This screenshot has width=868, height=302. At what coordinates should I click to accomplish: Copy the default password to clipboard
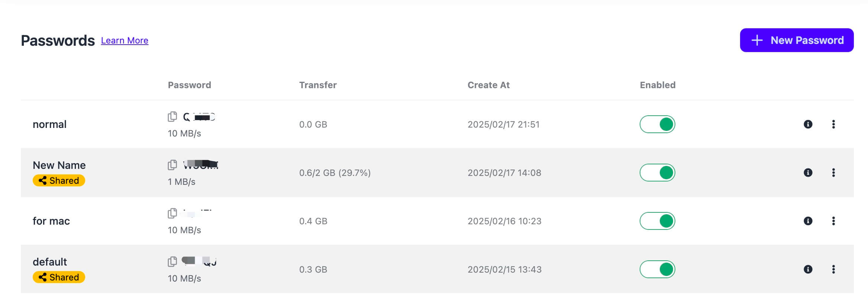(172, 261)
